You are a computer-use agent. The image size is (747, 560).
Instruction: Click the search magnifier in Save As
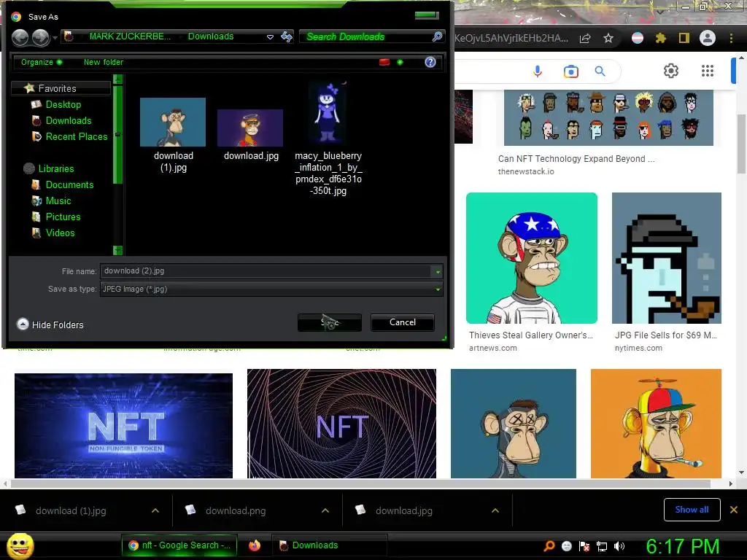(438, 36)
